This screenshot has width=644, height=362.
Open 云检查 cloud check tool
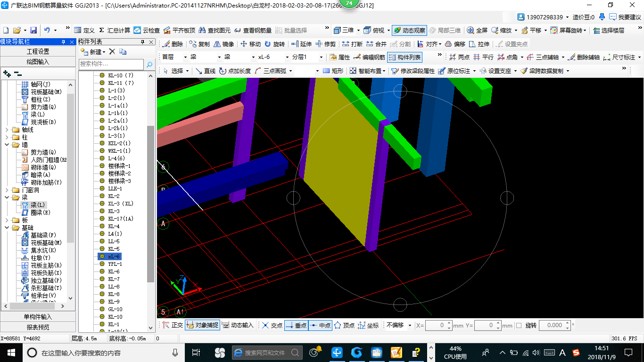pyautogui.click(x=147, y=30)
